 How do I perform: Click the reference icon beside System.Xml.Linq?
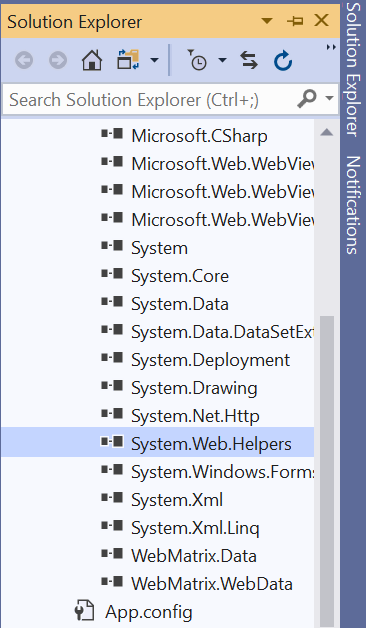click(x=112, y=526)
